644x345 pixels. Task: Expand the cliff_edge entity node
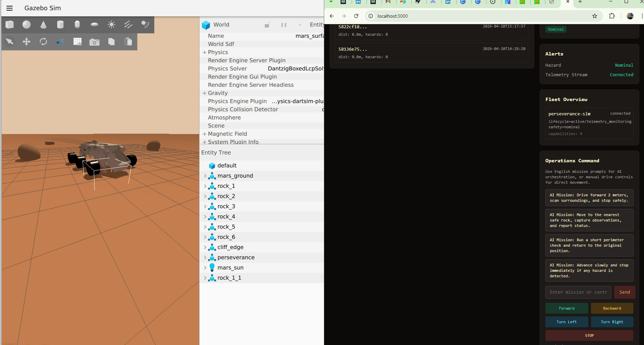tap(205, 247)
